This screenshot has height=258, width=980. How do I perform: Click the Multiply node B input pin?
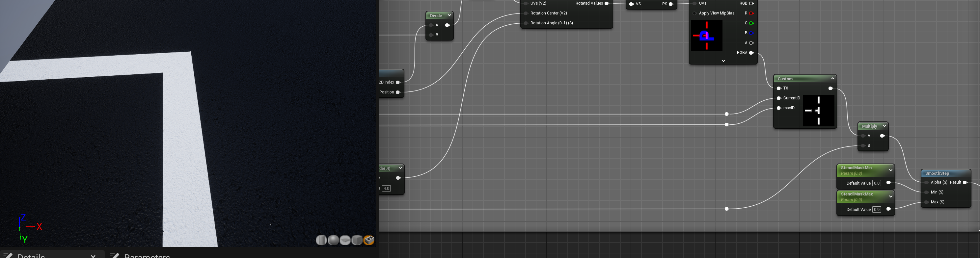[863, 145]
